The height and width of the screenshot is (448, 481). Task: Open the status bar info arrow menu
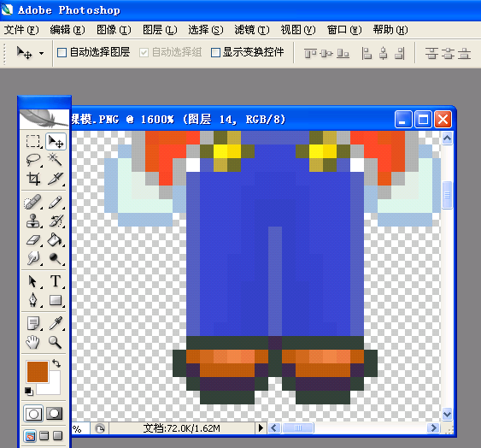coord(261,427)
